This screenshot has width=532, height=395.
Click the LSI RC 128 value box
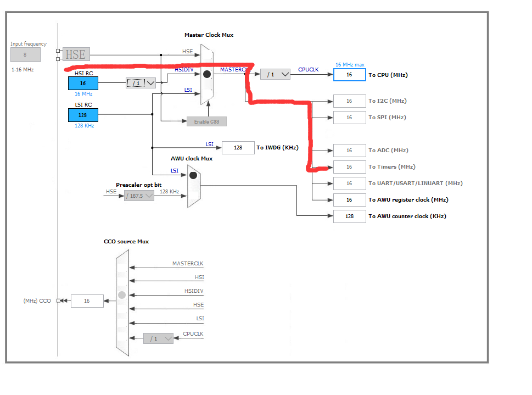pyautogui.click(x=83, y=115)
